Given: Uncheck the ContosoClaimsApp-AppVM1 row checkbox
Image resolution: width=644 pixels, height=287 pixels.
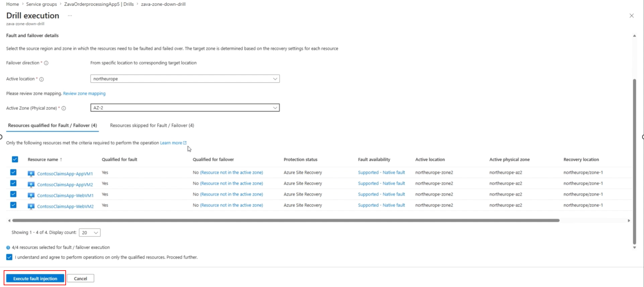Looking at the screenshot, I should click(13, 172).
